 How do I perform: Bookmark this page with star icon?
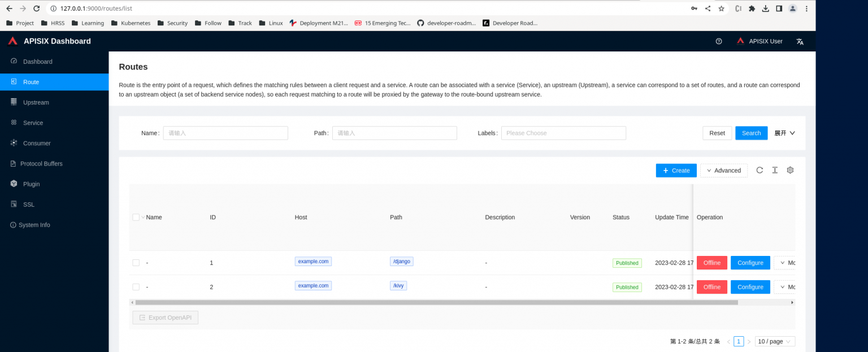click(x=721, y=8)
